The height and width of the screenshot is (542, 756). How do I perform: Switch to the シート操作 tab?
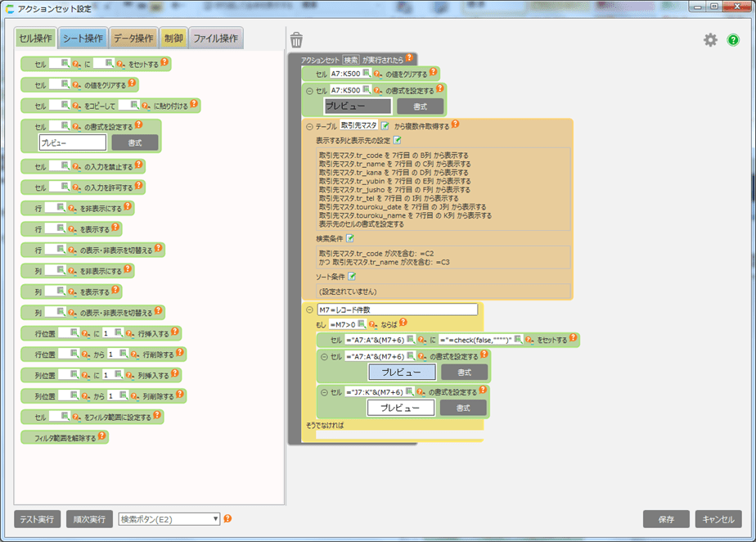(83, 38)
